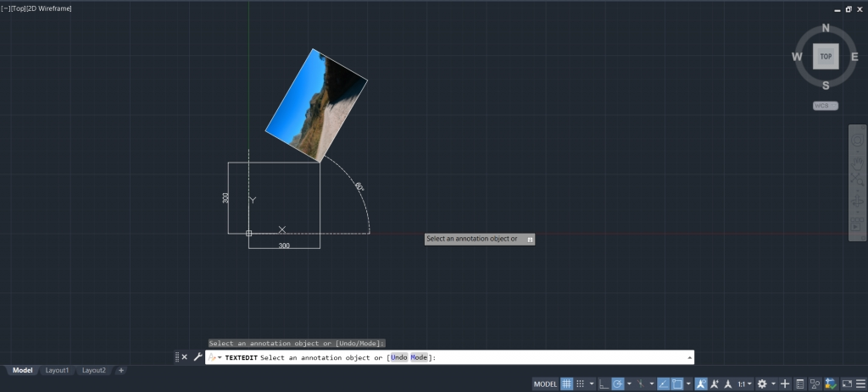The height and width of the screenshot is (392, 868).
Task: Toggle Clean Screen icon
Action: pos(847,384)
